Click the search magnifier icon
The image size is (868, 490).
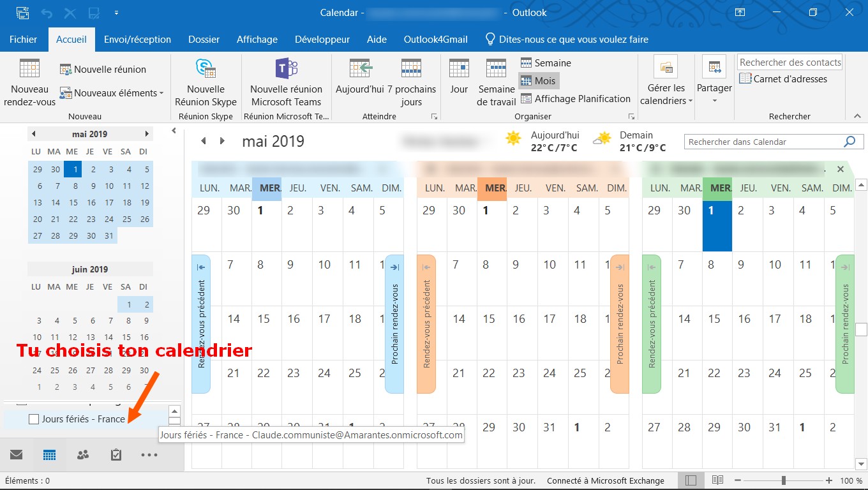click(x=849, y=142)
